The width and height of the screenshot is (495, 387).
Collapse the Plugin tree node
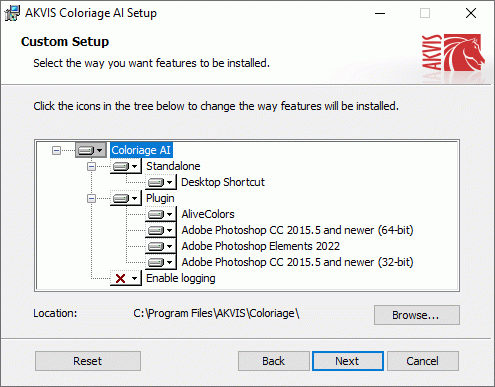[91, 199]
